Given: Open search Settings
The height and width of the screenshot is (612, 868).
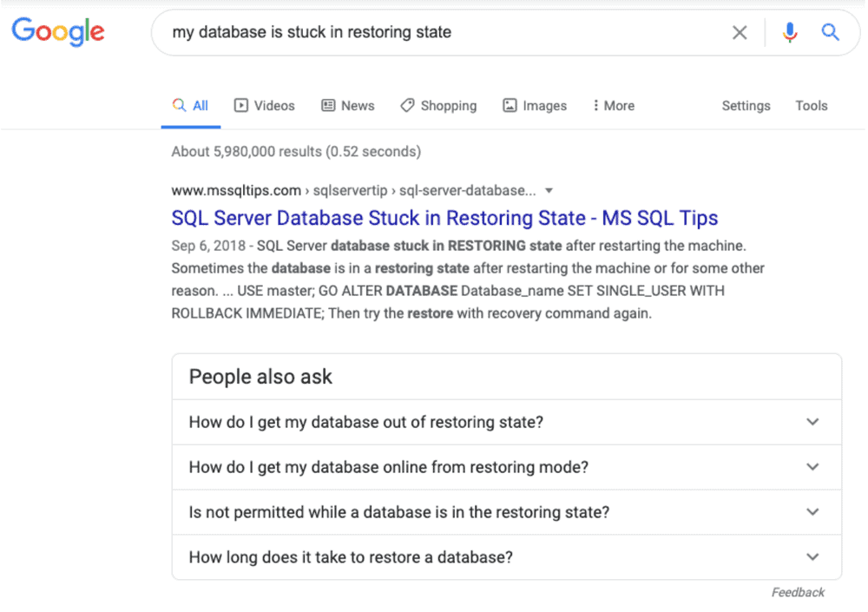Looking at the screenshot, I should (746, 106).
